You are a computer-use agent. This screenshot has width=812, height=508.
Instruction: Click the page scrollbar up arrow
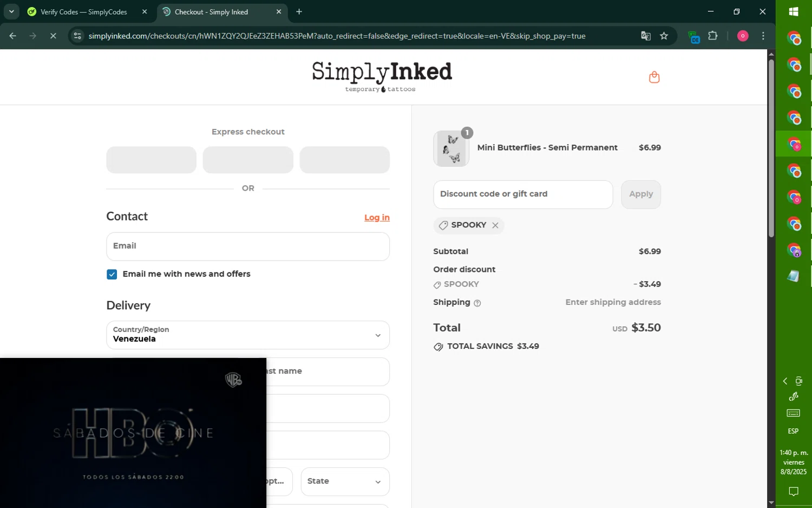click(771, 54)
